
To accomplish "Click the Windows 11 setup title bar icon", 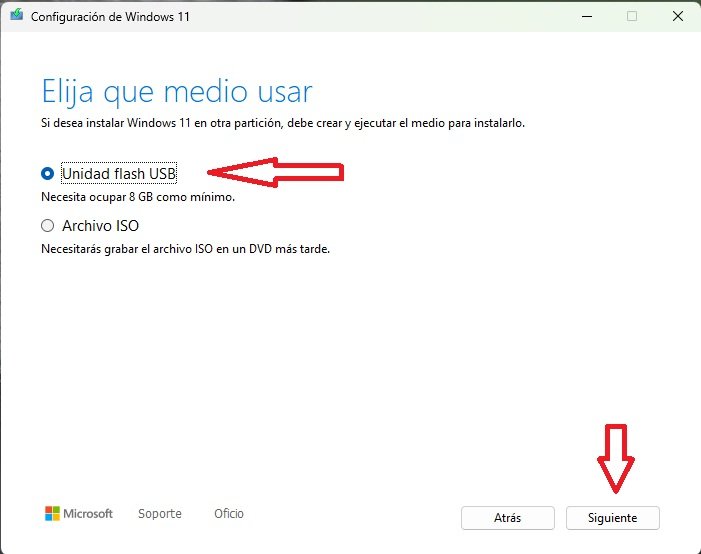I will (17, 15).
